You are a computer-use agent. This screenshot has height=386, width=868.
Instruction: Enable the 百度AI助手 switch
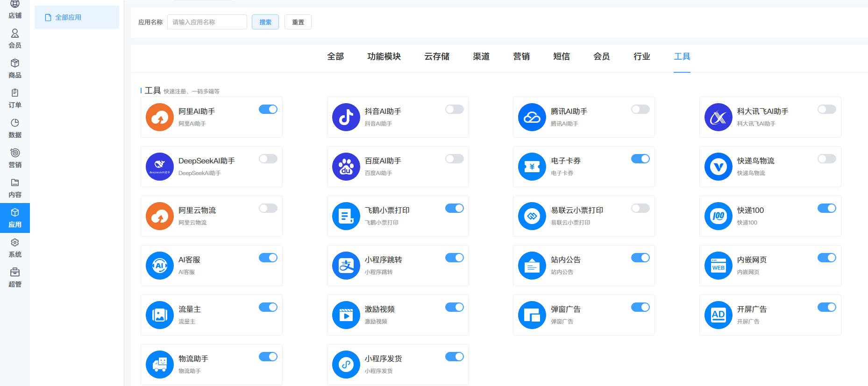click(x=455, y=159)
